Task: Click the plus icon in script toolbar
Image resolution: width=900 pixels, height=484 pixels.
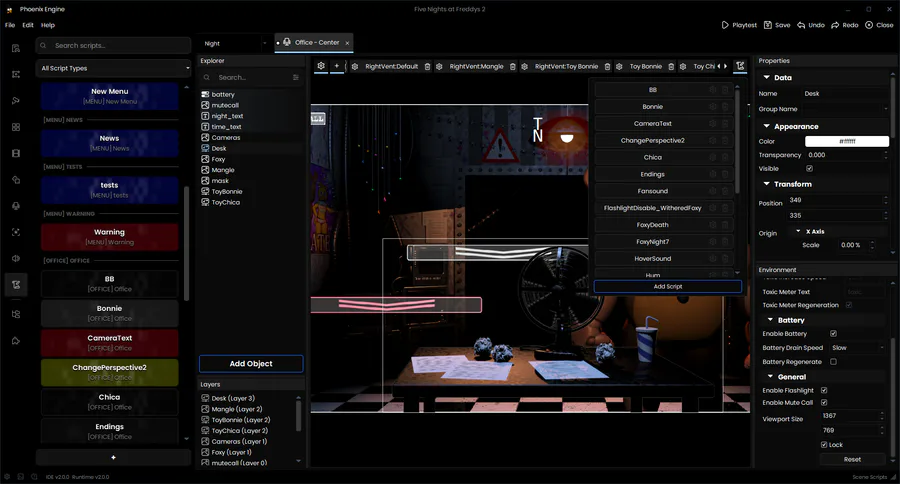Action: point(337,66)
